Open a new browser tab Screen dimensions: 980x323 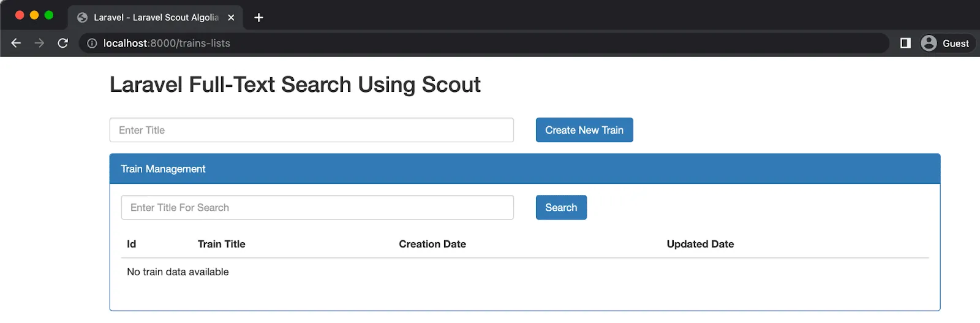258,17
